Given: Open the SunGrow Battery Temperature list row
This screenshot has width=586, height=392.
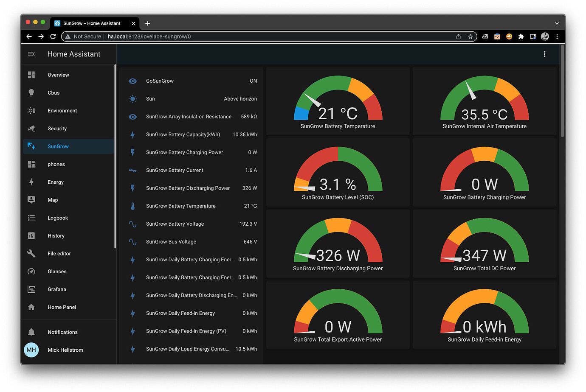Looking at the screenshot, I should pos(192,206).
